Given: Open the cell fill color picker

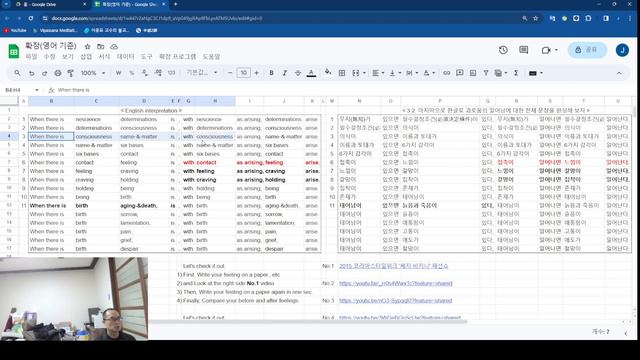Looking at the screenshot, I should [328, 73].
